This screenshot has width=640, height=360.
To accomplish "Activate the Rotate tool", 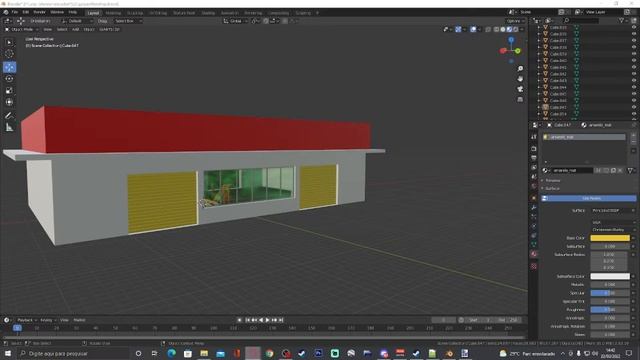I will click(9, 79).
